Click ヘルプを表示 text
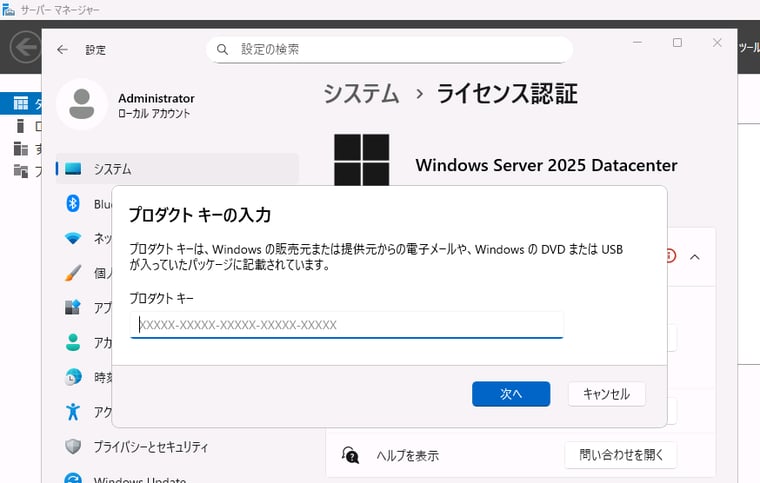 click(x=407, y=455)
